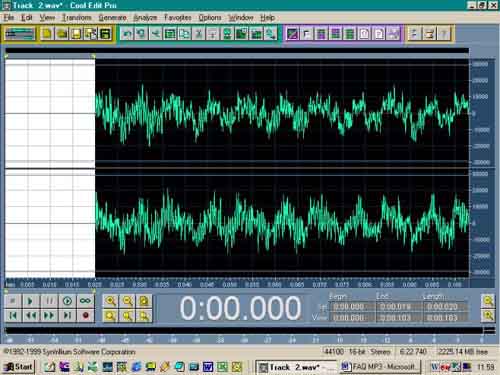Enable looped playback with the infinity button

85,301
